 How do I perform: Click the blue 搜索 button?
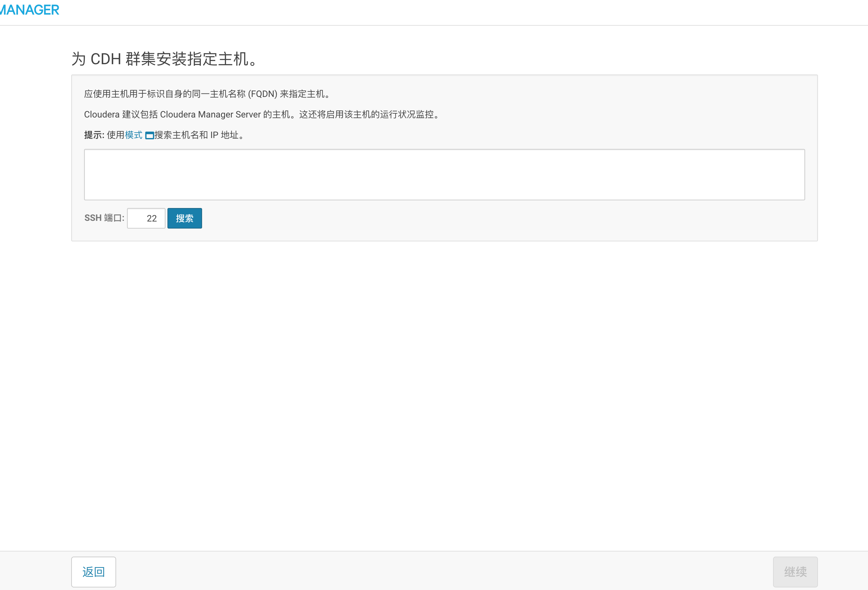184,218
